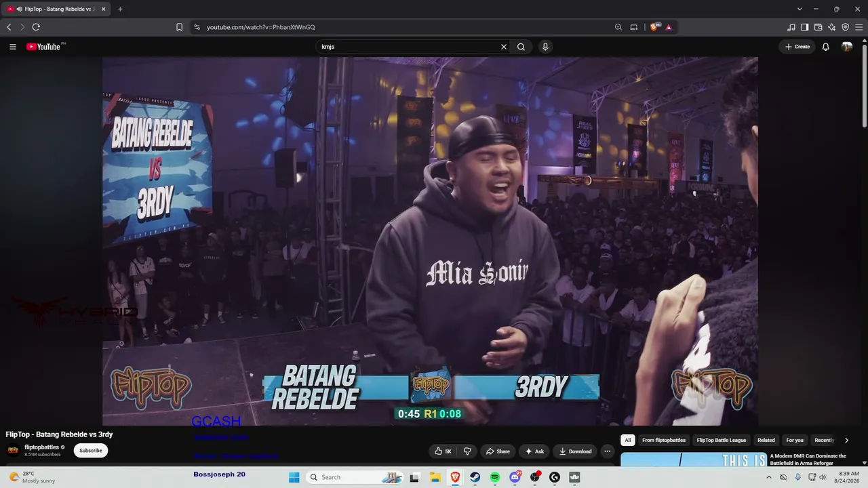
Task: Open the volume control in system tray
Action: (823, 477)
